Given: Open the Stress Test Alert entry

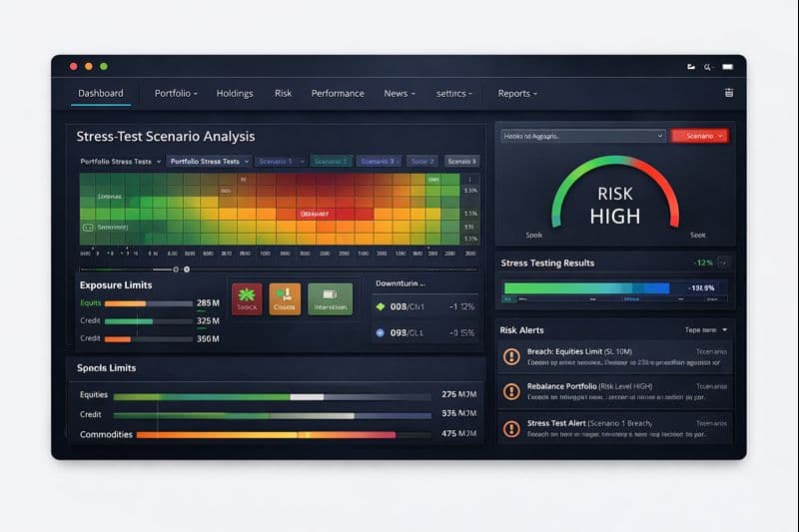Looking at the screenshot, I should [x=615, y=428].
